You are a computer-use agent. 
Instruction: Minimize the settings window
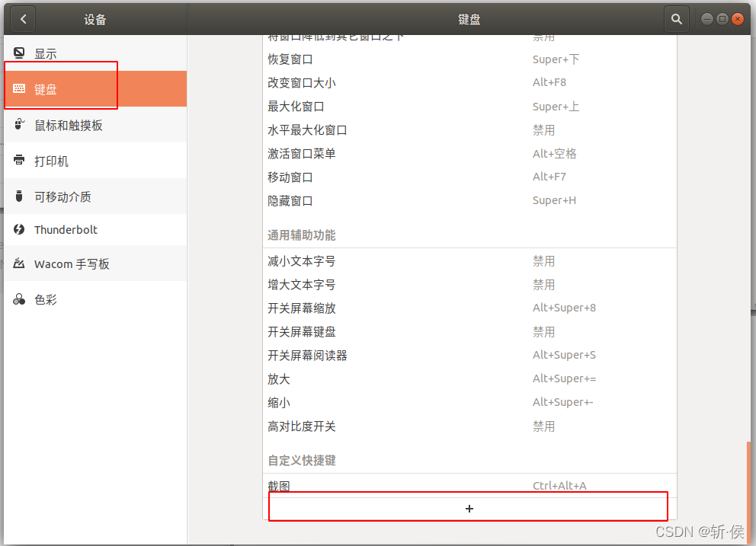706,19
